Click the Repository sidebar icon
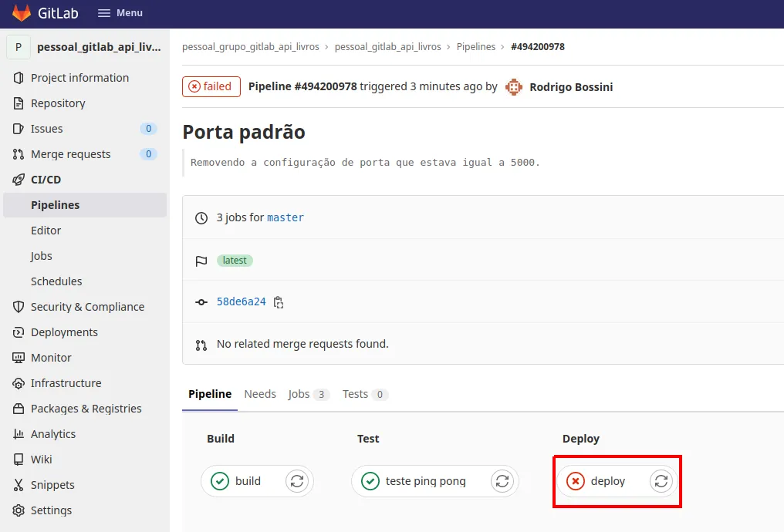Image resolution: width=784 pixels, height=532 pixels. 19,103
